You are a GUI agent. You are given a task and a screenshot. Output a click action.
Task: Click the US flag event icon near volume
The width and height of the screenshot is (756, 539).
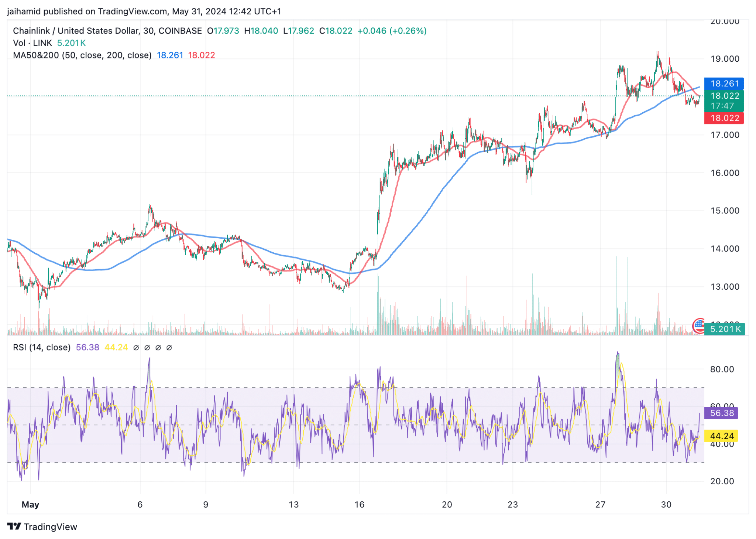698,326
